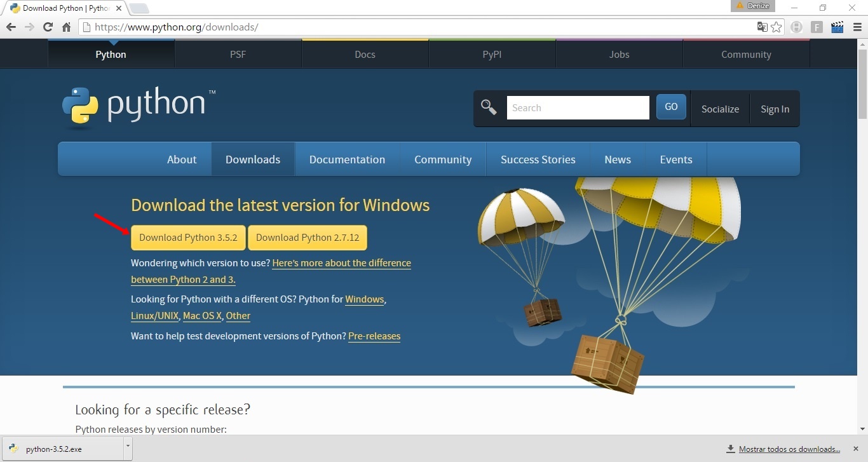Image resolution: width=868 pixels, height=462 pixels.
Task: Click the Python releases by version number text
Action: [151, 430]
